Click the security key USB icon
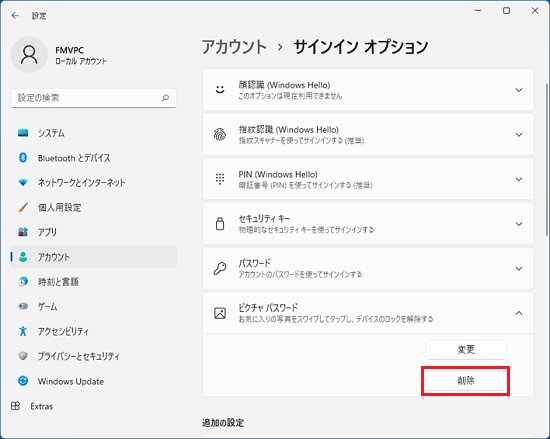The width and height of the screenshot is (550, 439). click(x=220, y=224)
